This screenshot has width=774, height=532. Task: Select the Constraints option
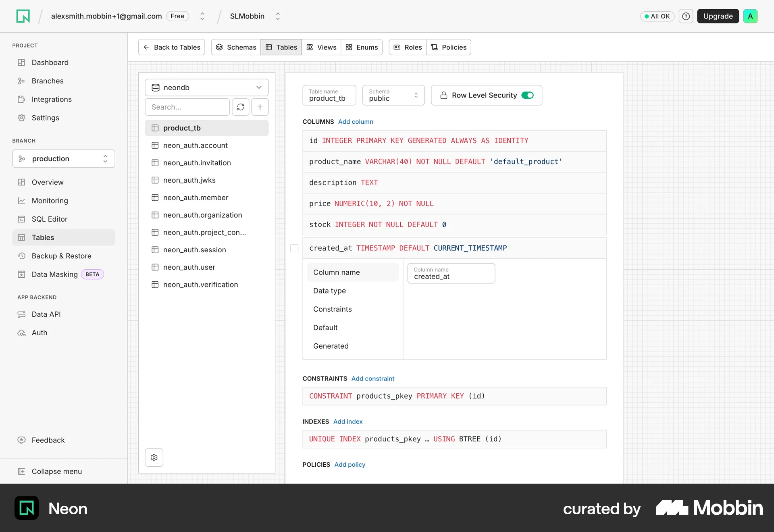(353, 309)
